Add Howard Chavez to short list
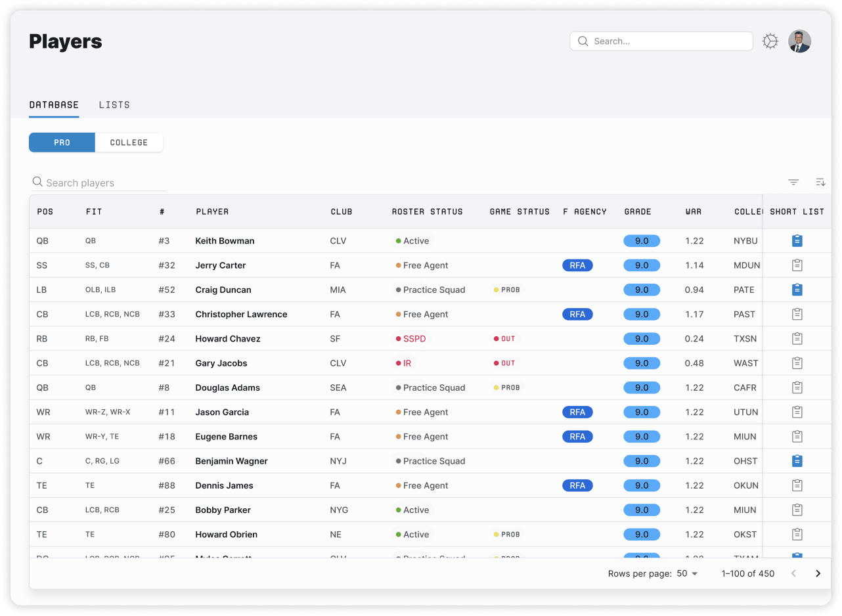 pos(797,339)
